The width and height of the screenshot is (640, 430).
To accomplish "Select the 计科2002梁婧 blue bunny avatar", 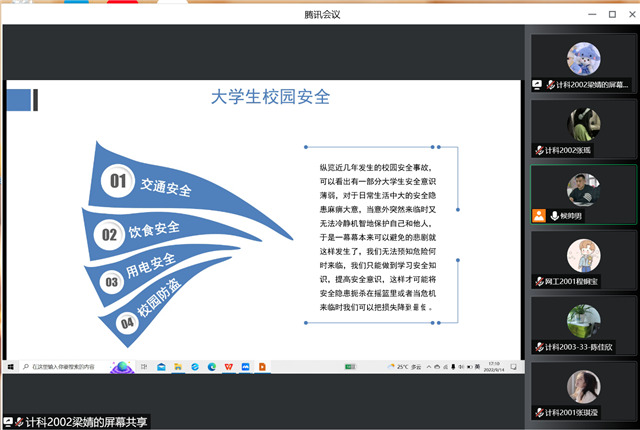I will pyautogui.click(x=584, y=59).
